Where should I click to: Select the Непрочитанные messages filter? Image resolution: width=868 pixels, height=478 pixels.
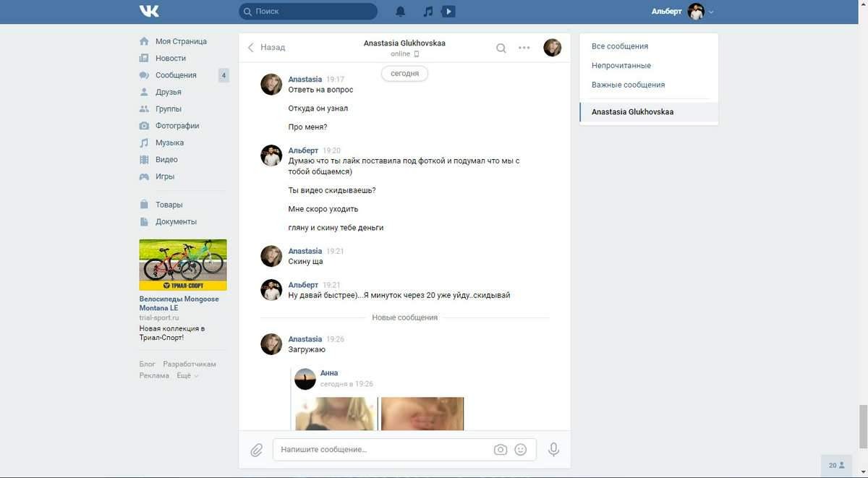(621, 66)
